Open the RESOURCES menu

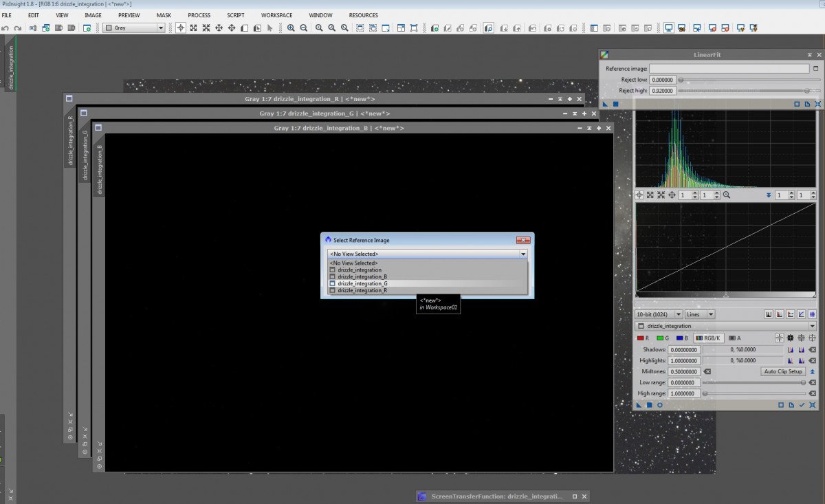tap(363, 15)
